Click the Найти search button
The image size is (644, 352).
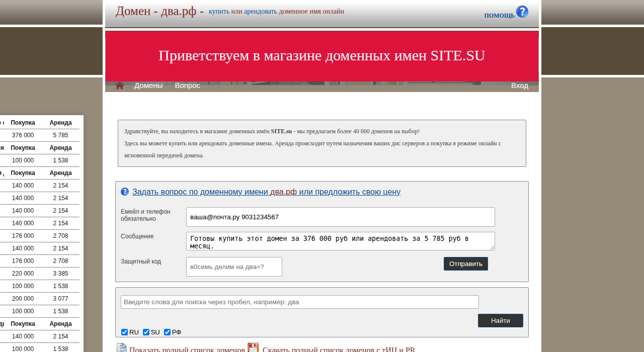(501, 320)
